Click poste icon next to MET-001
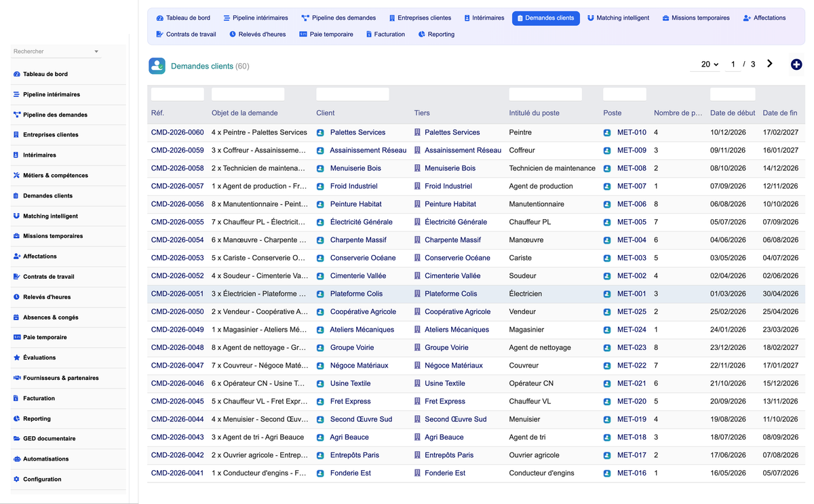 pos(607,294)
